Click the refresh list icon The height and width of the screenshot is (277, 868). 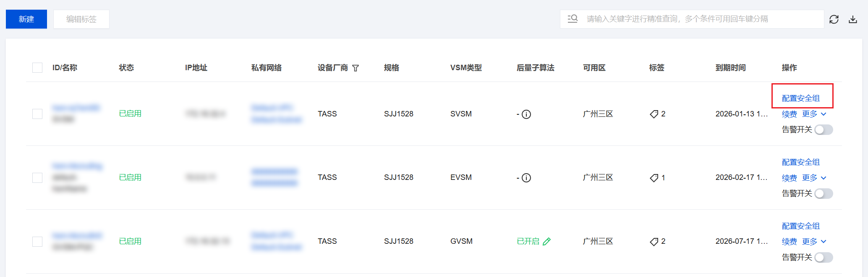[834, 19]
